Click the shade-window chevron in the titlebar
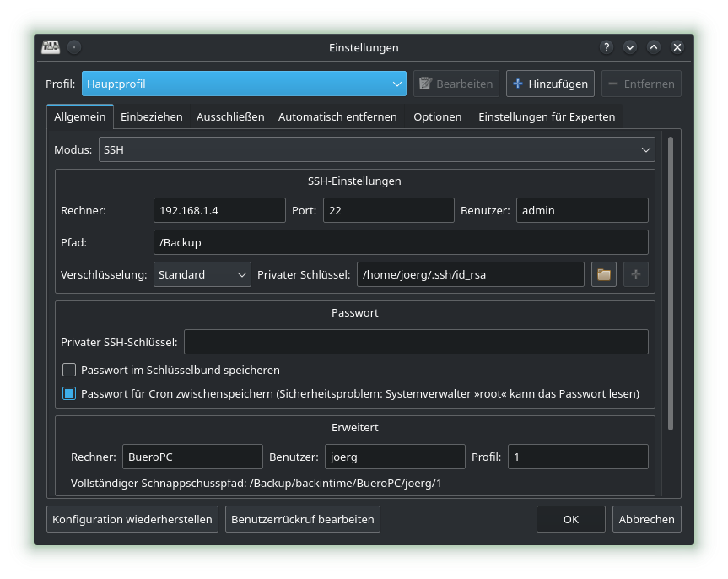 coord(629,47)
